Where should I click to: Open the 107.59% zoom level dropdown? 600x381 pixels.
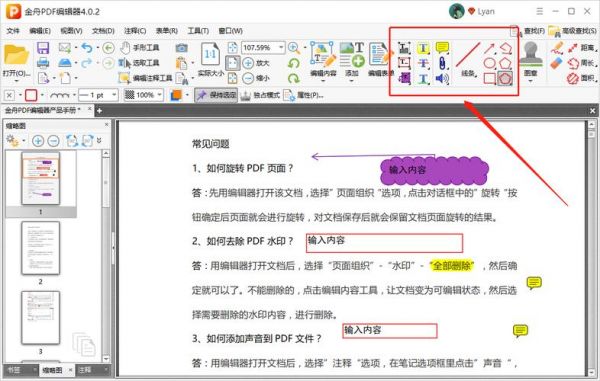(281, 47)
